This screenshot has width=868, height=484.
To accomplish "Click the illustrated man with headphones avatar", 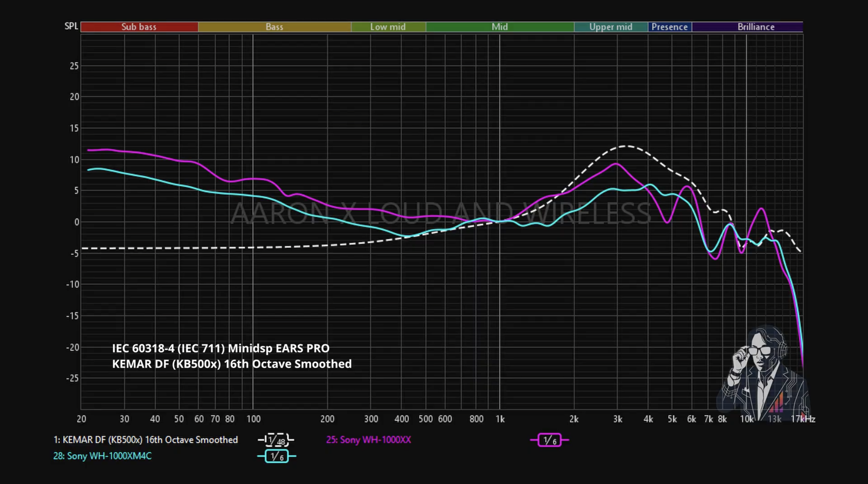I will point(764,373).
